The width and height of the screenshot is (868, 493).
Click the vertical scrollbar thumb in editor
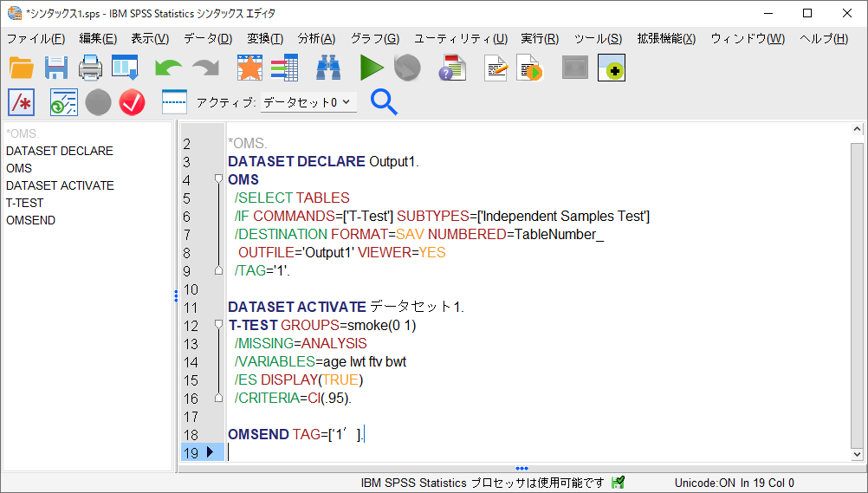[x=857, y=295]
